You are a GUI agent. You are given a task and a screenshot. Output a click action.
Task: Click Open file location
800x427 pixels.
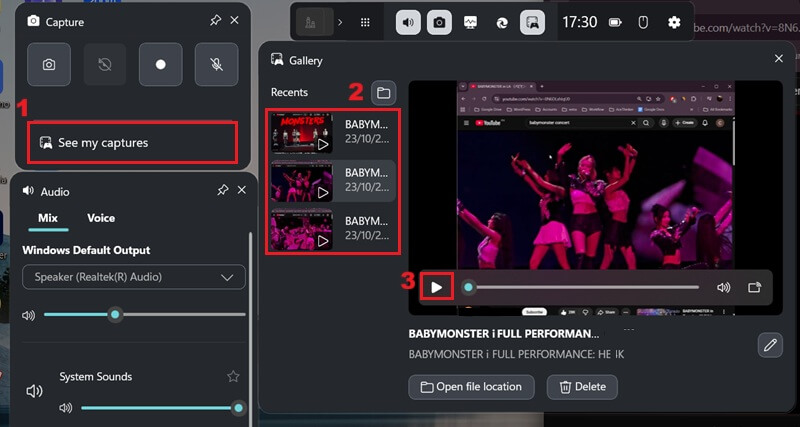[471, 387]
